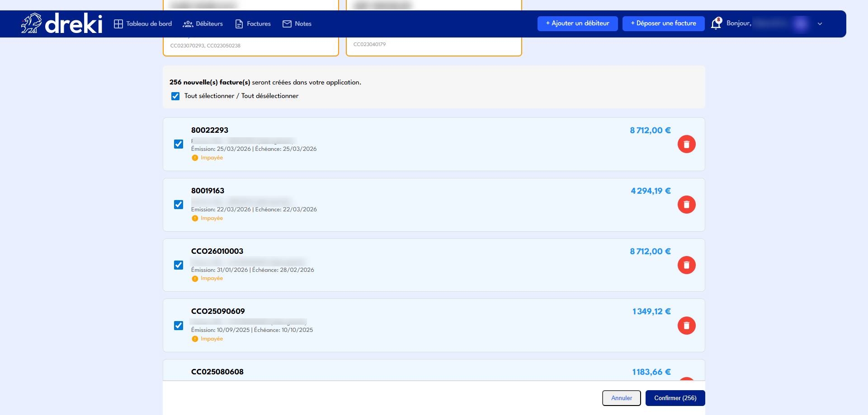Viewport: 868px width, 415px height.
Task: Remove invoice CCO25090609 via trash button
Action: click(686, 326)
